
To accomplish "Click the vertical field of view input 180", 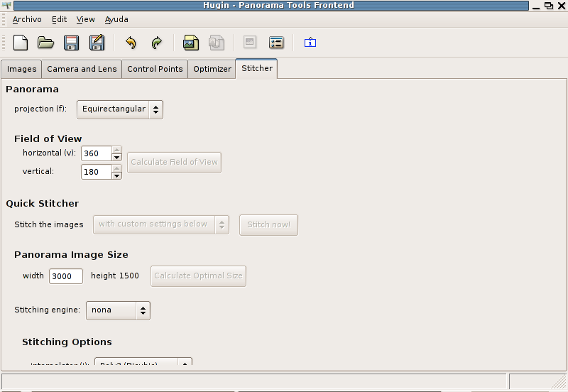I will pos(97,172).
